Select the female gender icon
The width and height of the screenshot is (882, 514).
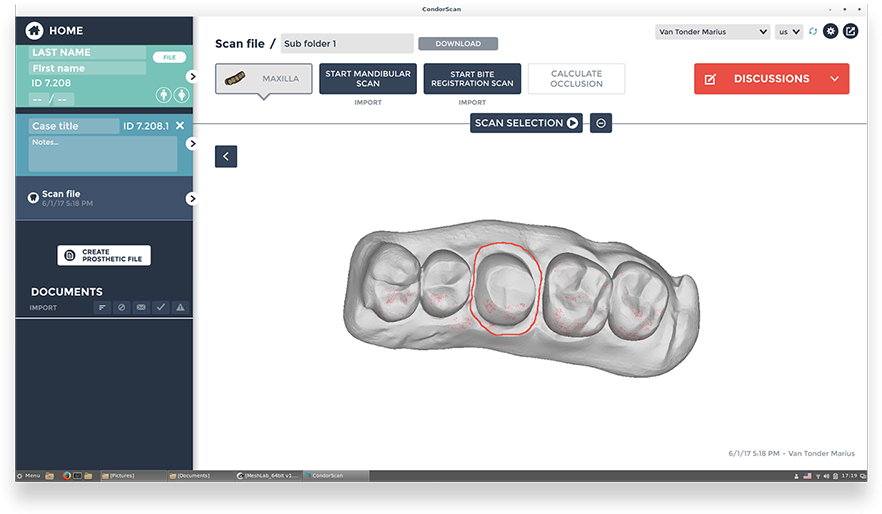pyautogui.click(x=182, y=95)
